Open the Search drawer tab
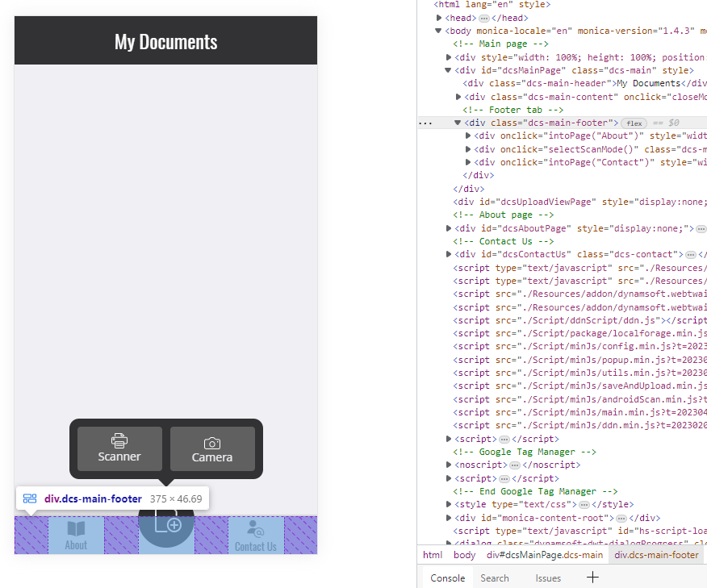This screenshot has height=588, width=707. [x=495, y=578]
